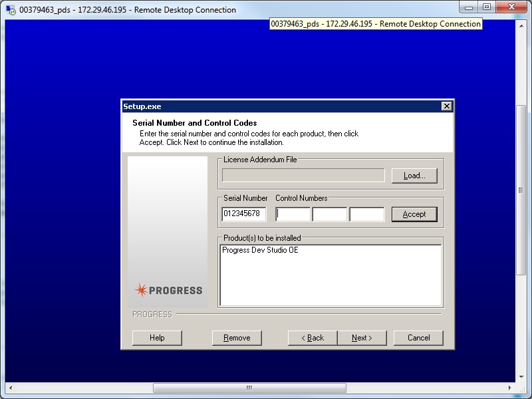
Task: Click the scroll up arrow on vertical scrollbar
Action: click(521, 25)
